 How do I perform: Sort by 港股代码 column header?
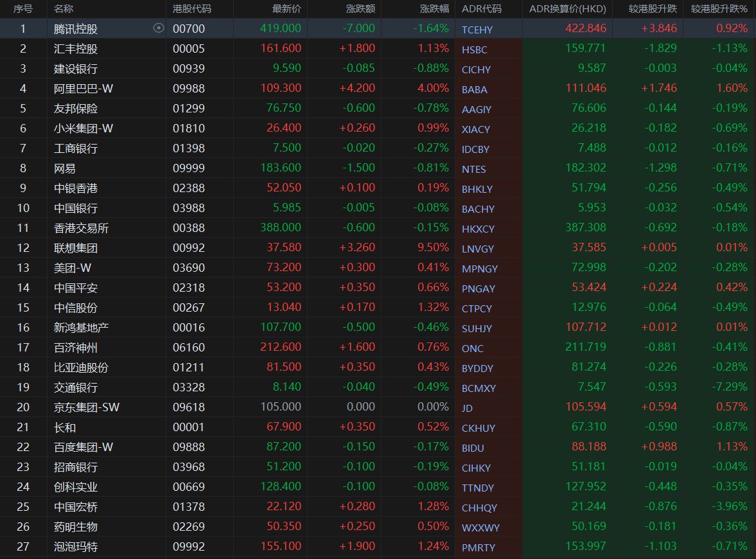pos(191,9)
